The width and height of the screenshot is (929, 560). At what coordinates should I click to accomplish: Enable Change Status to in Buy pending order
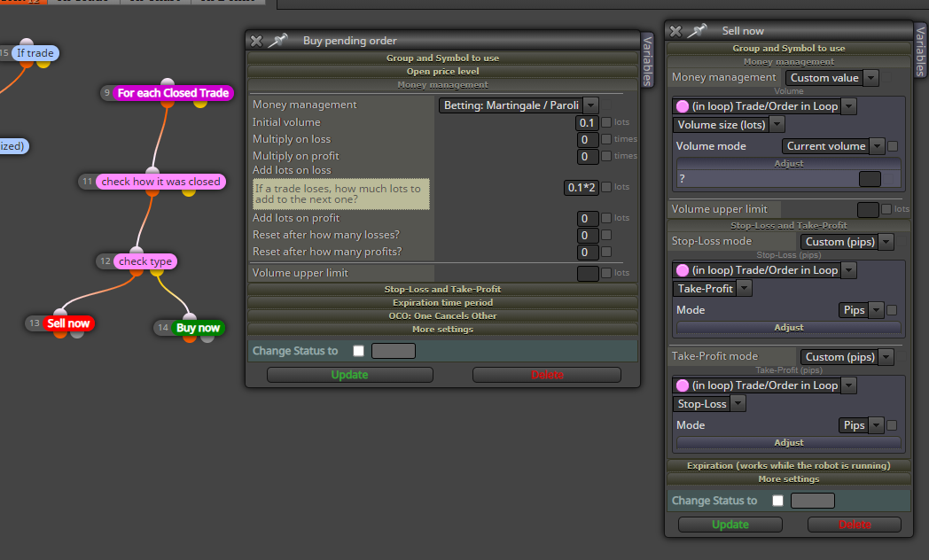tap(358, 351)
